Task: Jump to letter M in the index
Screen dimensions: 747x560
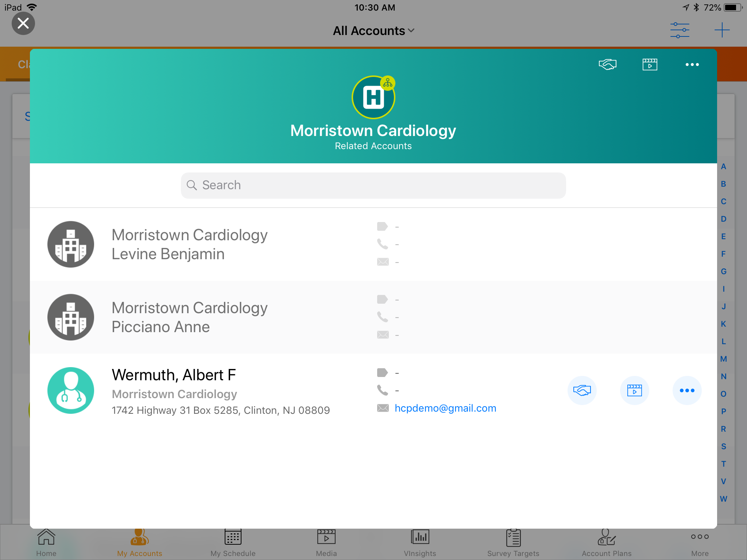Action: pos(724,359)
